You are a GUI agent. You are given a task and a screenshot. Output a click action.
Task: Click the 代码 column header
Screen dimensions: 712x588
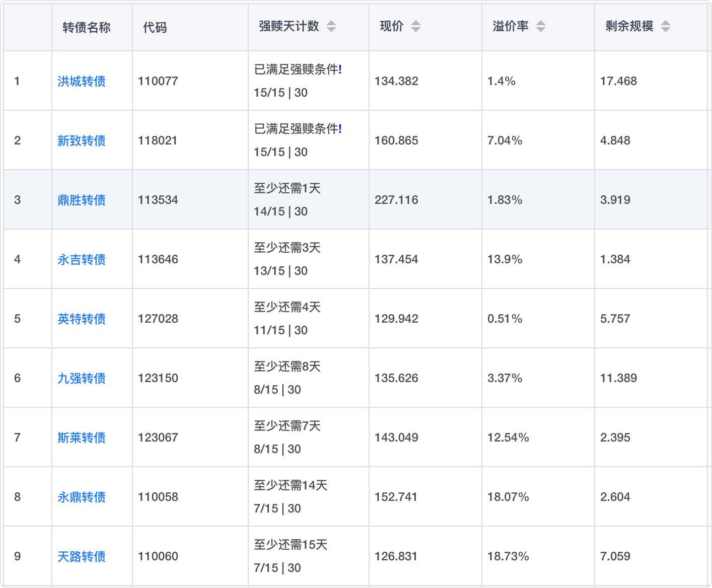155,27
